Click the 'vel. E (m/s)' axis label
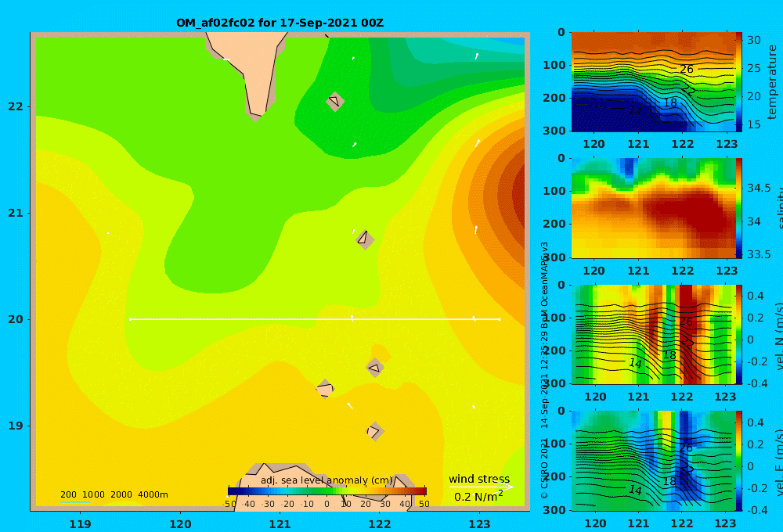Image resolution: width=783 pixels, height=532 pixels. pos(778,462)
